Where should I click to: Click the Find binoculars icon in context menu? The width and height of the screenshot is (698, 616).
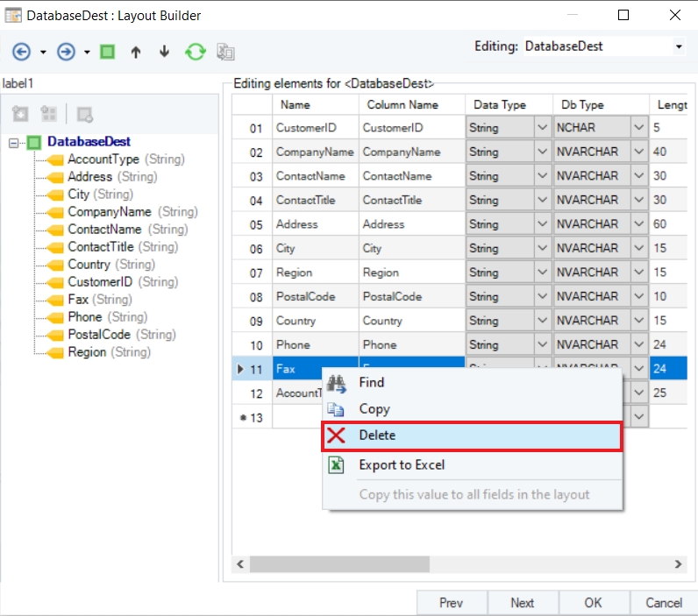(336, 383)
